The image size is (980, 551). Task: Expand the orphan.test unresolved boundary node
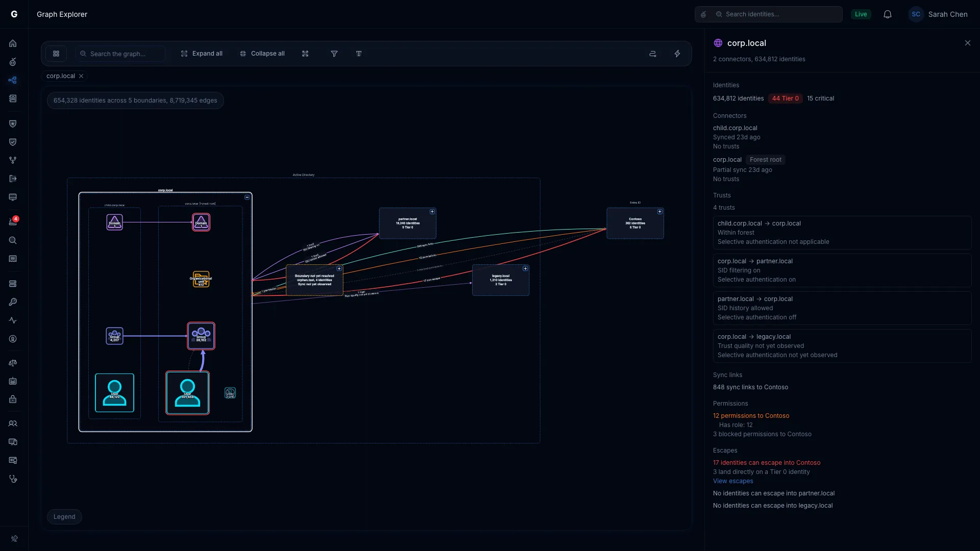click(x=339, y=268)
